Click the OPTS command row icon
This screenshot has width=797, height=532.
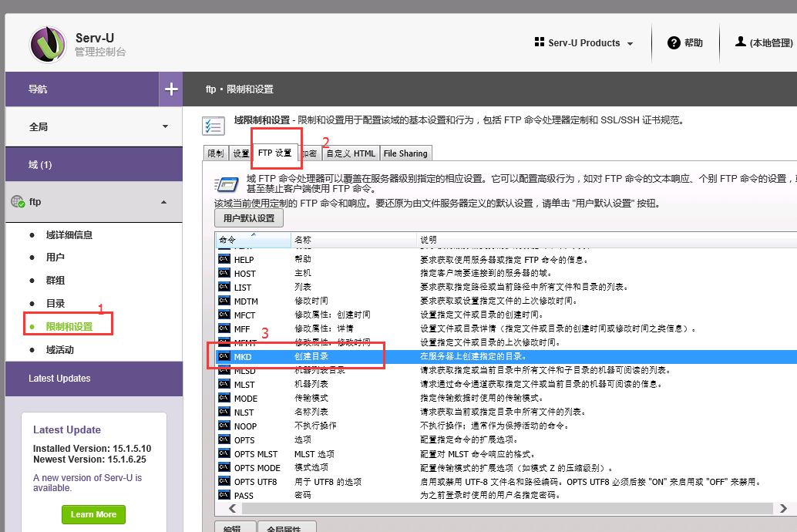click(x=224, y=439)
